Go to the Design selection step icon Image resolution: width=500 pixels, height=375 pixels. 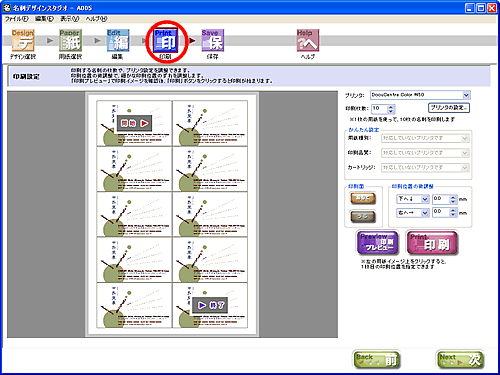tap(23, 40)
